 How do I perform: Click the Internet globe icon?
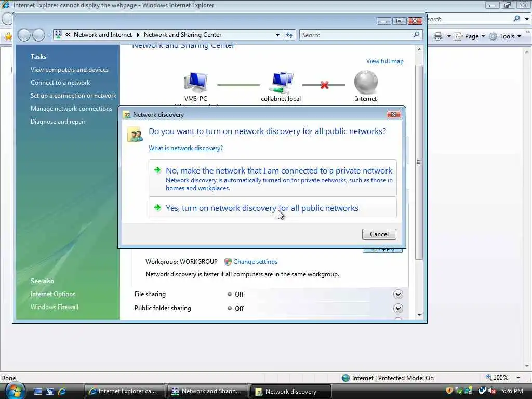[366, 82]
